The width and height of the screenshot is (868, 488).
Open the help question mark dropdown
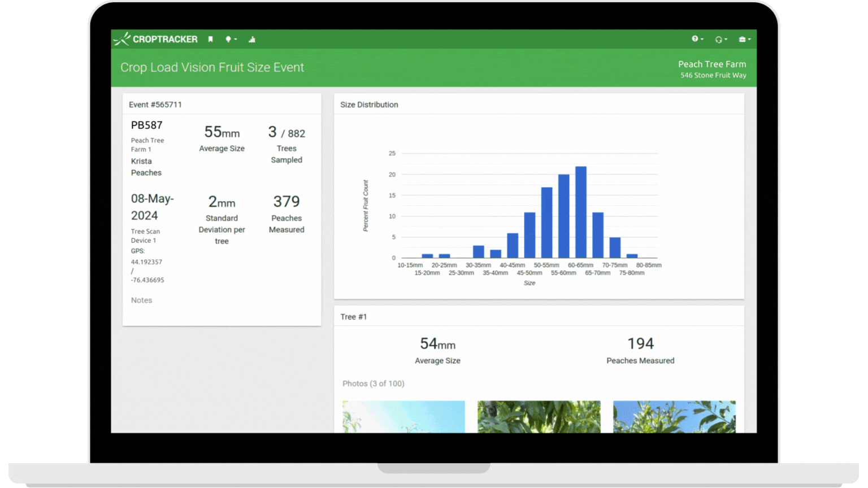pos(697,39)
